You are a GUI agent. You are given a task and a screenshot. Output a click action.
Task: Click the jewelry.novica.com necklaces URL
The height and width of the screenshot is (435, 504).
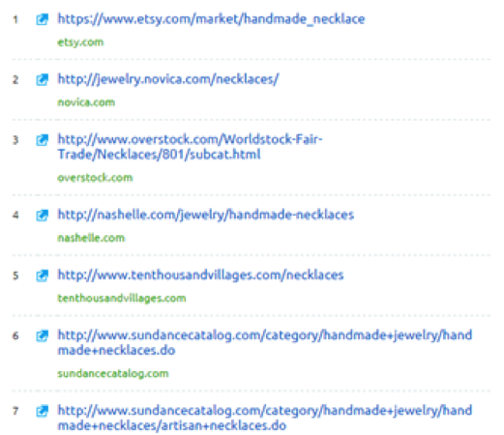pos(168,79)
